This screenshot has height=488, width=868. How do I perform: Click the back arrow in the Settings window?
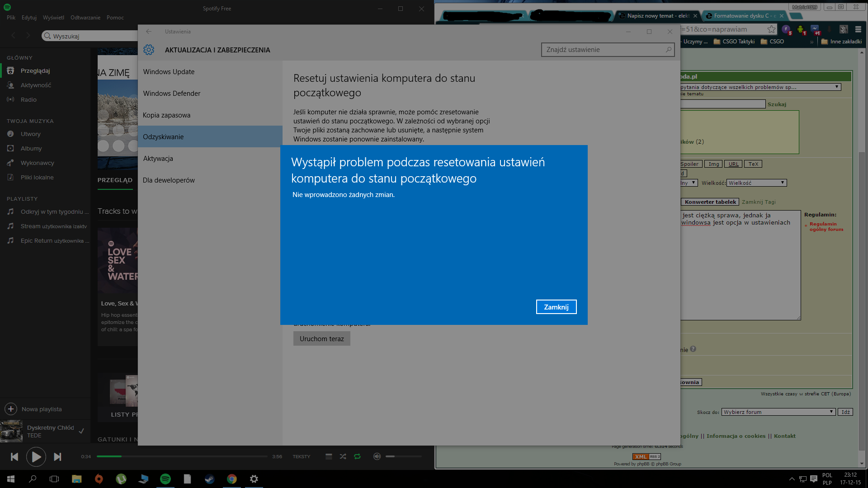[x=149, y=32]
